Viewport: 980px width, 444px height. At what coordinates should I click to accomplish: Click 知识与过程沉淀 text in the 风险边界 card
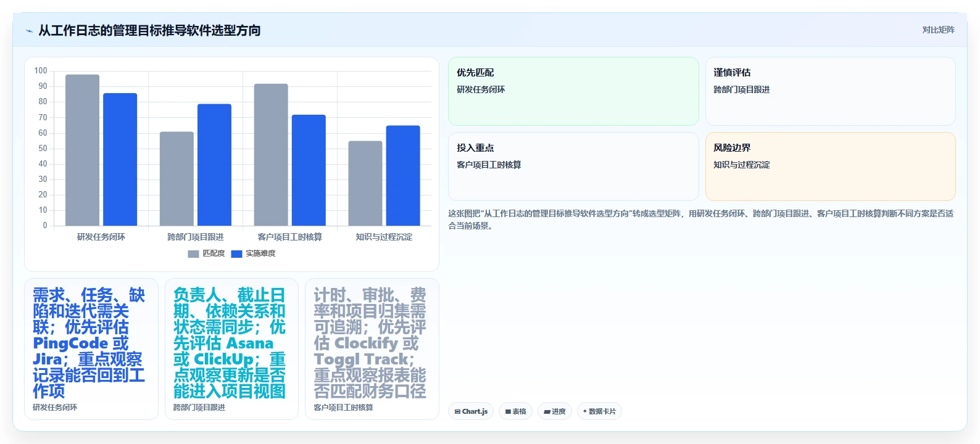pyautogui.click(x=742, y=165)
